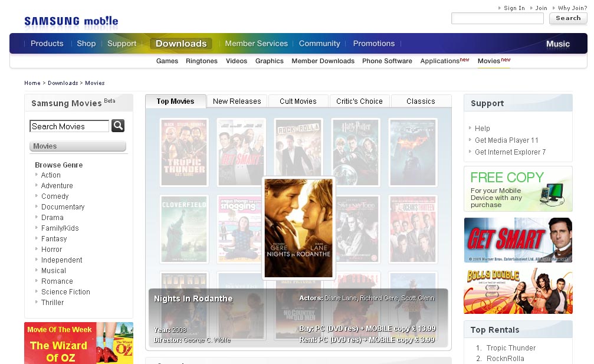Click the magnifier icon beside Search Movies
This screenshot has width=594, height=364.
coord(118,126)
